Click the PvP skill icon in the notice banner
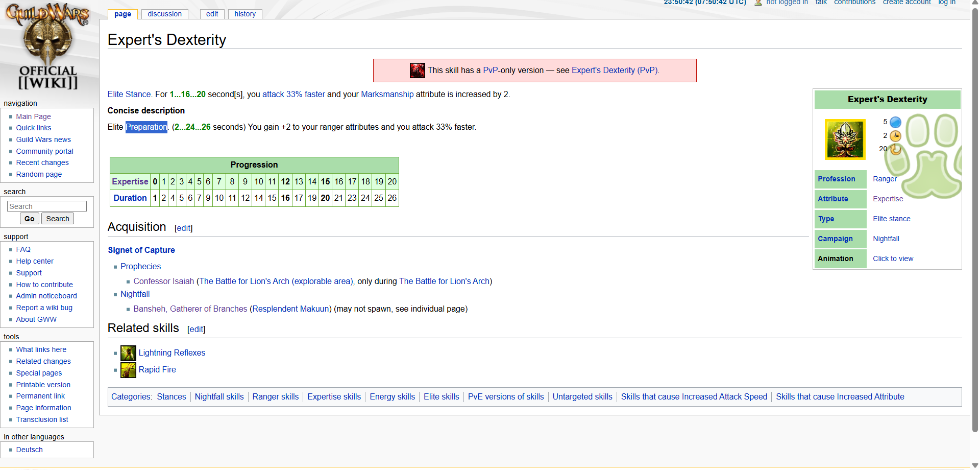Screen dimensions: 980x470 click(x=417, y=70)
